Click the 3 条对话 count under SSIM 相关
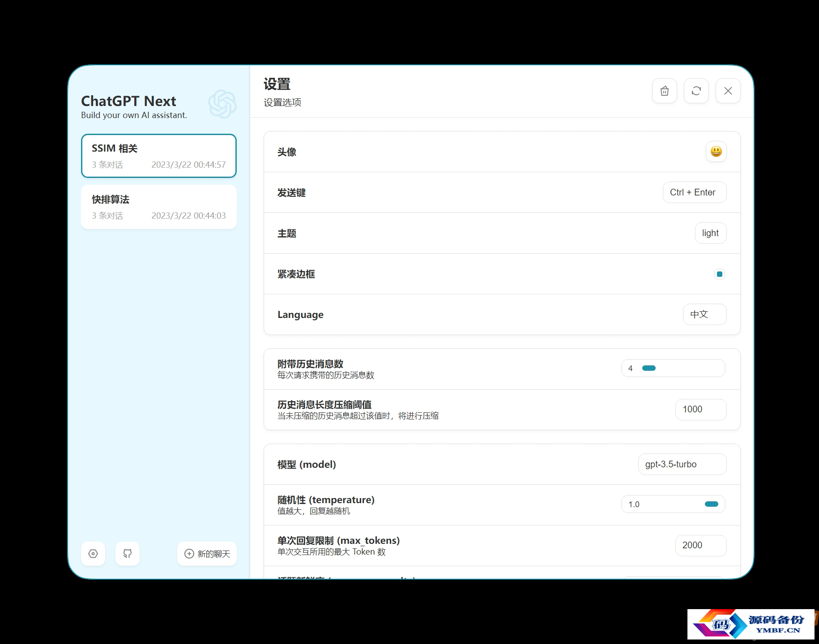This screenshot has width=819, height=644. pos(107,165)
